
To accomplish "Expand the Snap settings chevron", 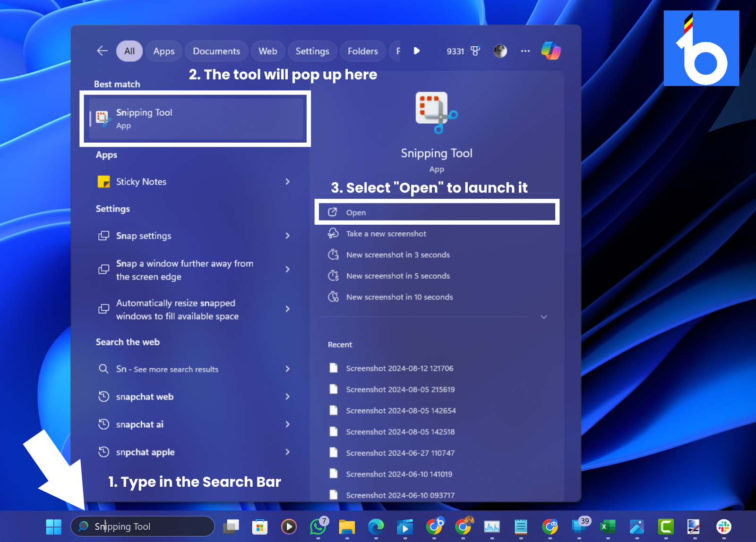I will pyautogui.click(x=287, y=236).
